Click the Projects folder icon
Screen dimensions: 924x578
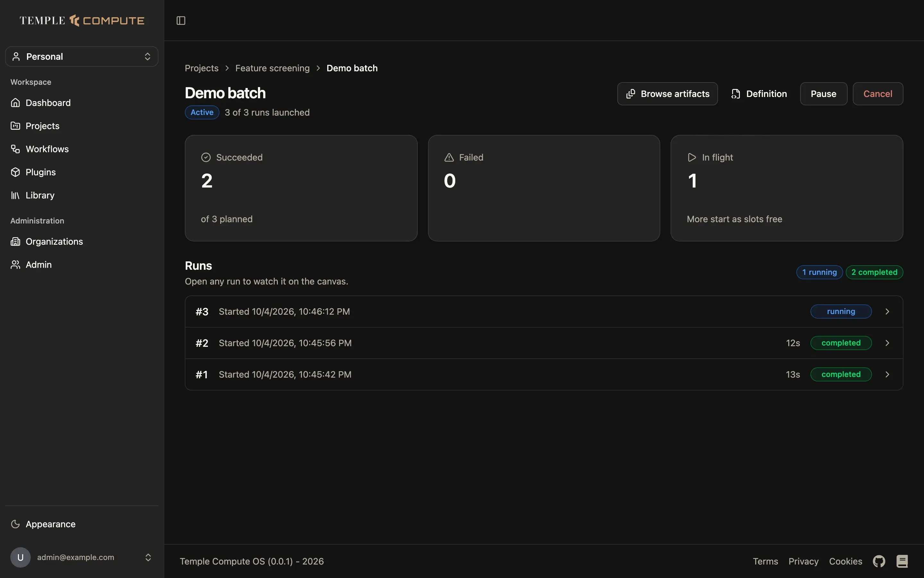[x=15, y=126]
